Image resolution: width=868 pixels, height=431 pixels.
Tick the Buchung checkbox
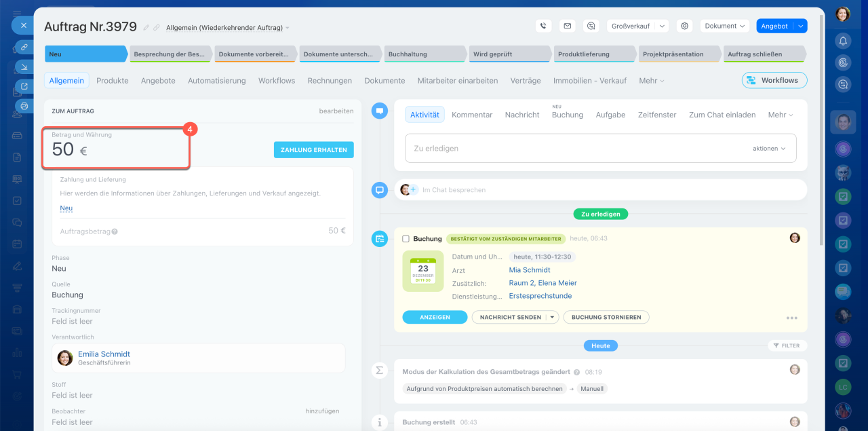coord(406,239)
